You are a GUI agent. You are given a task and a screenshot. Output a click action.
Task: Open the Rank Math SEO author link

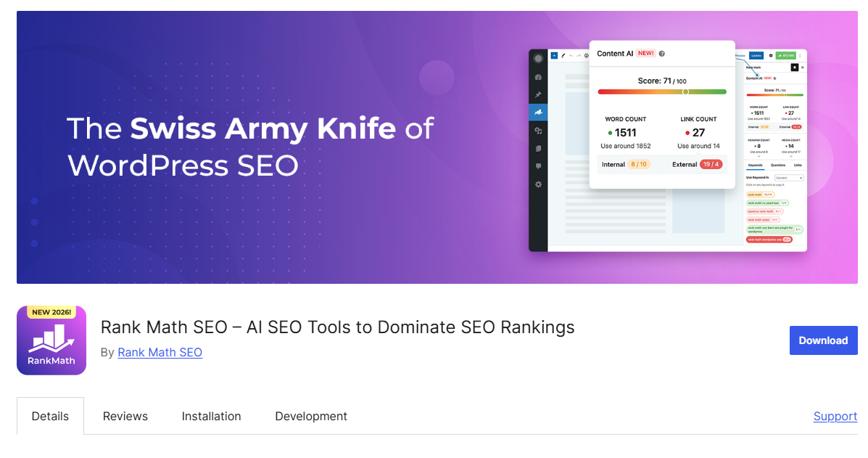coord(160,352)
